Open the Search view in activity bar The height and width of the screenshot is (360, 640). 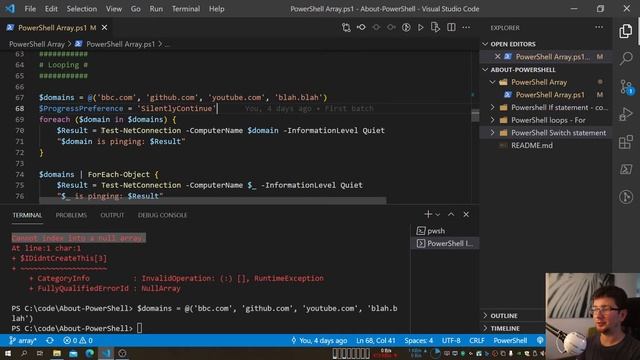(626, 58)
